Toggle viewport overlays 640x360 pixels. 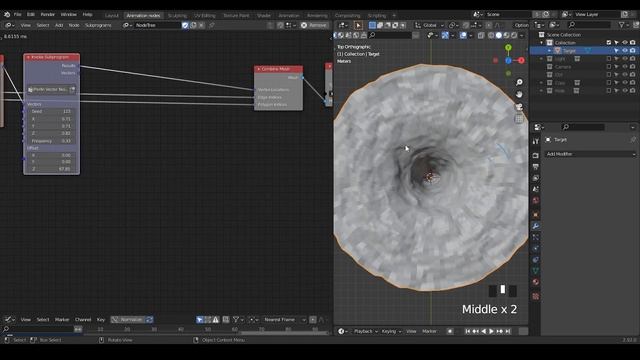click(x=464, y=36)
